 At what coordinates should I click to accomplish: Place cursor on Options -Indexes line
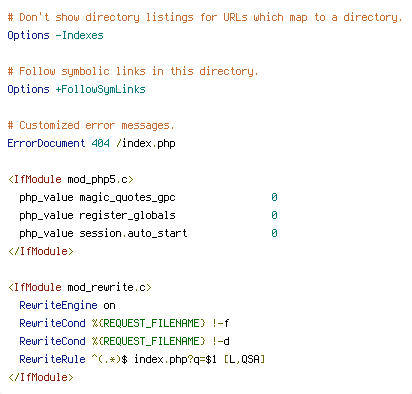pyautogui.click(x=55, y=35)
